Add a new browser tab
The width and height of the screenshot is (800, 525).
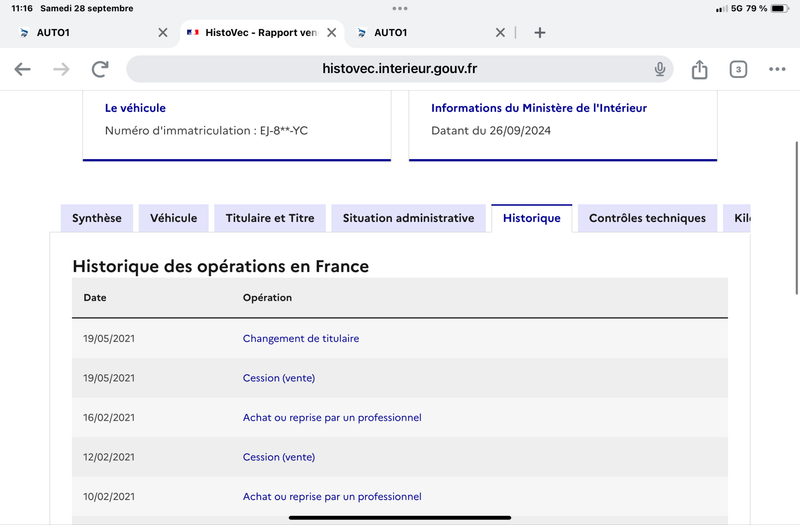pyautogui.click(x=539, y=33)
